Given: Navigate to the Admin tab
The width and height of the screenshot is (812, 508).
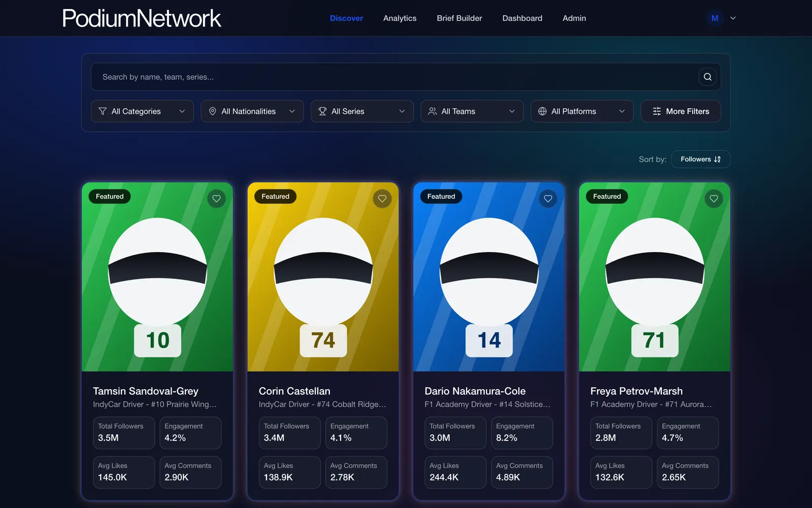Looking at the screenshot, I should point(574,18).
